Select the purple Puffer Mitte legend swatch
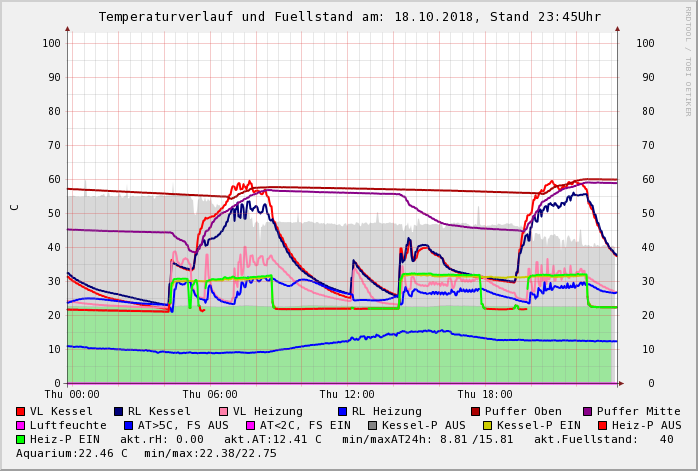This screenshot has width=698, height=471. 588,411
